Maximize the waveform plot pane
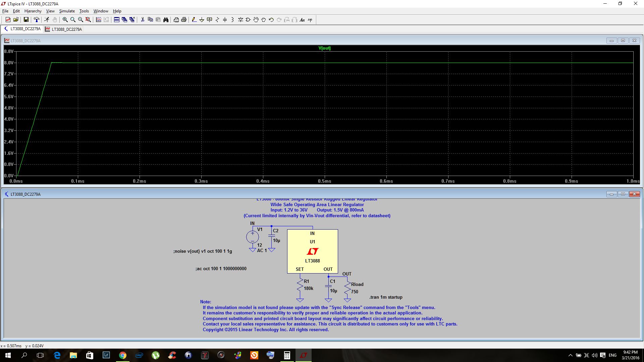 pos(623,41)
